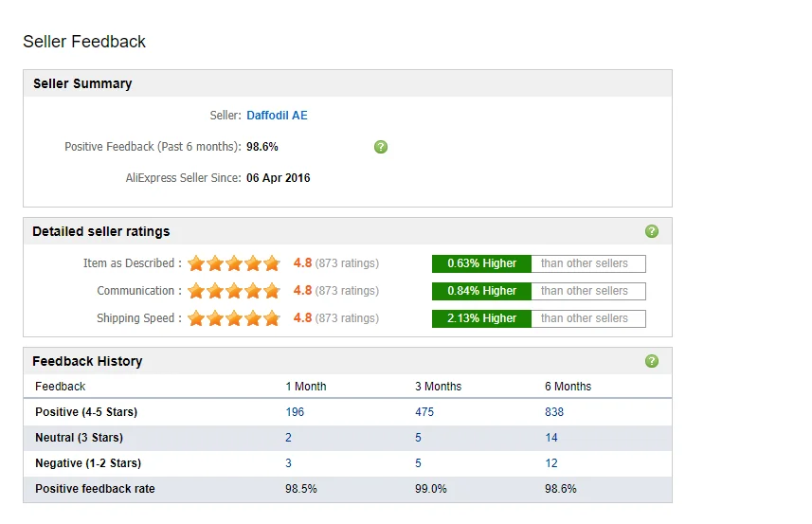Viewport: 812px width, 524px height.
Task: Click the Shipping Speed star rating
Action: (x=234, y=318)
